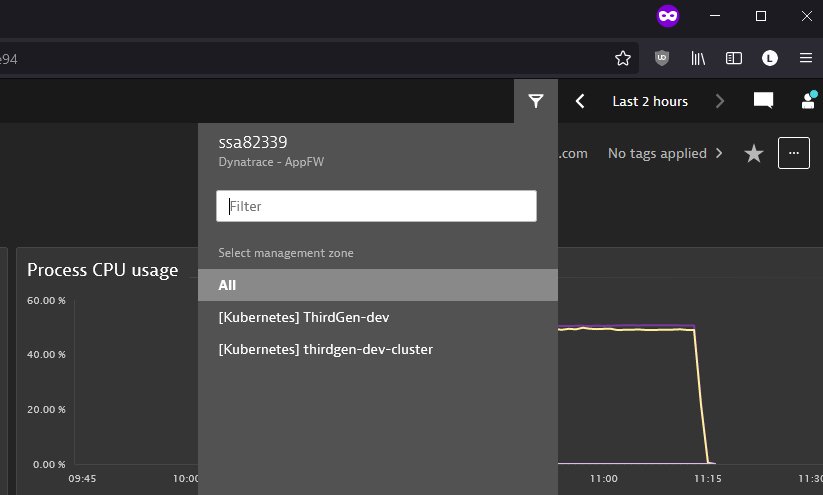Select the All management zone
Viewport: 823px width, 495px height.
[x=378, y=285]
